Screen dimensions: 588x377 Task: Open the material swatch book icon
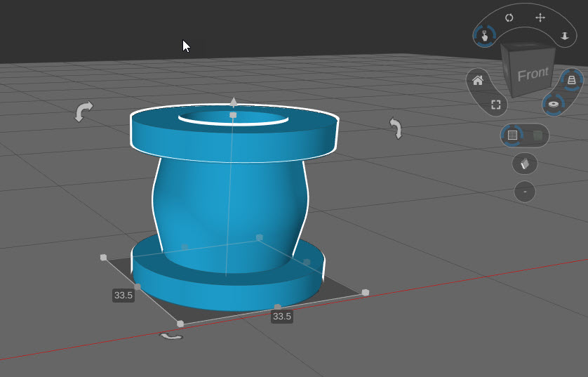point(525,164)
